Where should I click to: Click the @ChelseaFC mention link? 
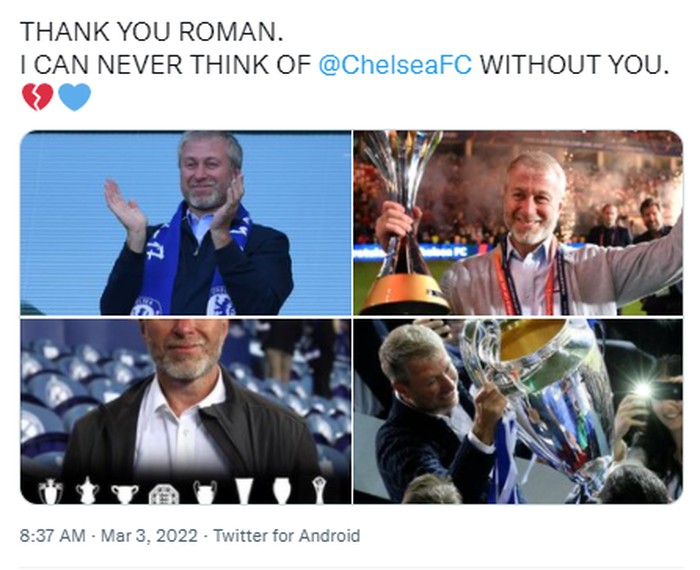396,65
